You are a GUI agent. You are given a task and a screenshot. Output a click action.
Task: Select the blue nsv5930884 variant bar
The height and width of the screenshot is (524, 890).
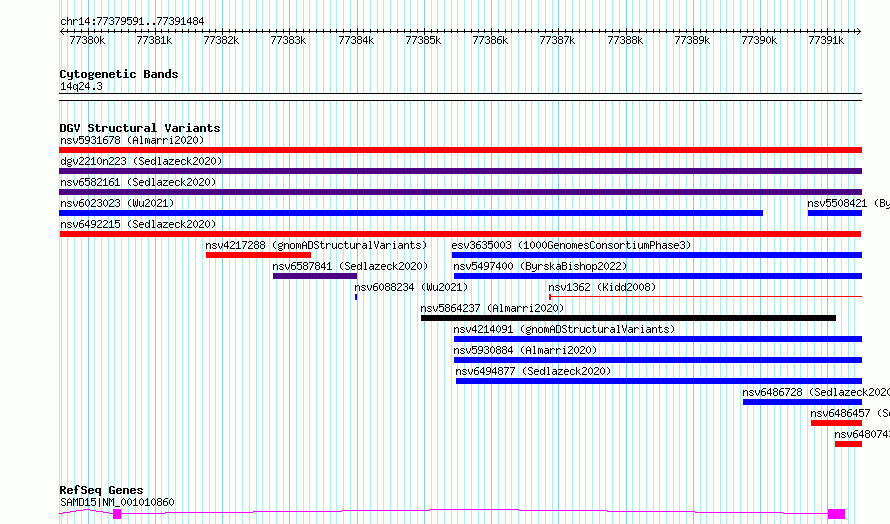point(658,360)
